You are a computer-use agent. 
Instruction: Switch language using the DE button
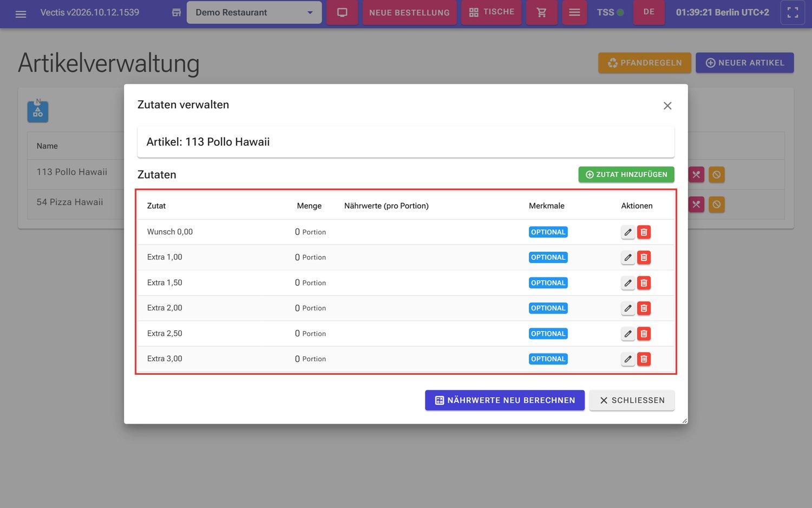click(x=649, y=12)
